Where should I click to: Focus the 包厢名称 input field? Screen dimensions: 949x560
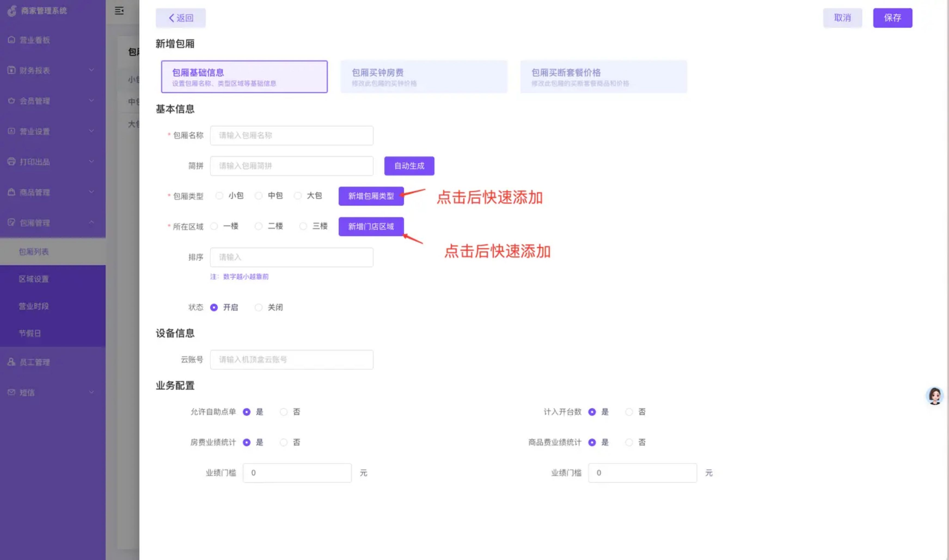pos(292,135)
